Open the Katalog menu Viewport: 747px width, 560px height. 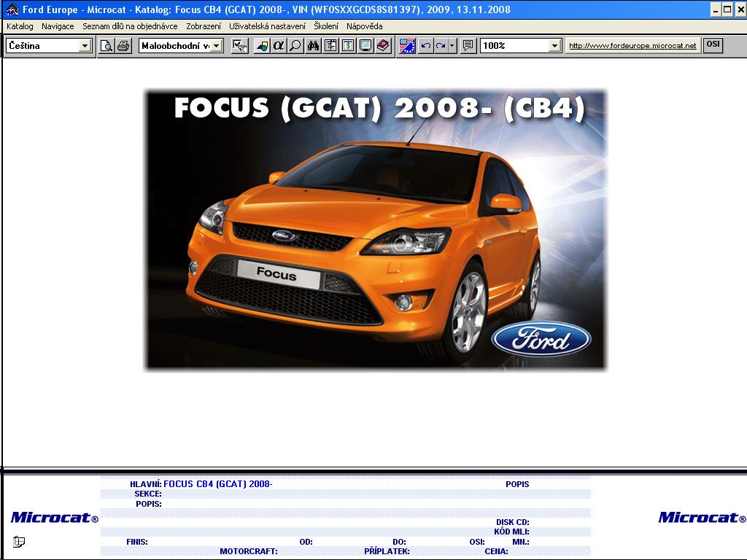tap(20, 26)
